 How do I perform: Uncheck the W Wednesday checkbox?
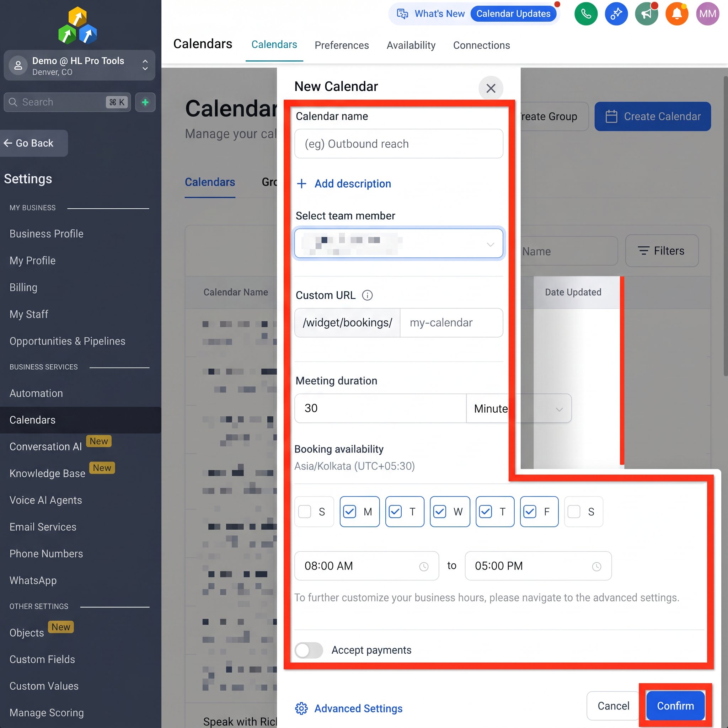(x=439, y=512)
